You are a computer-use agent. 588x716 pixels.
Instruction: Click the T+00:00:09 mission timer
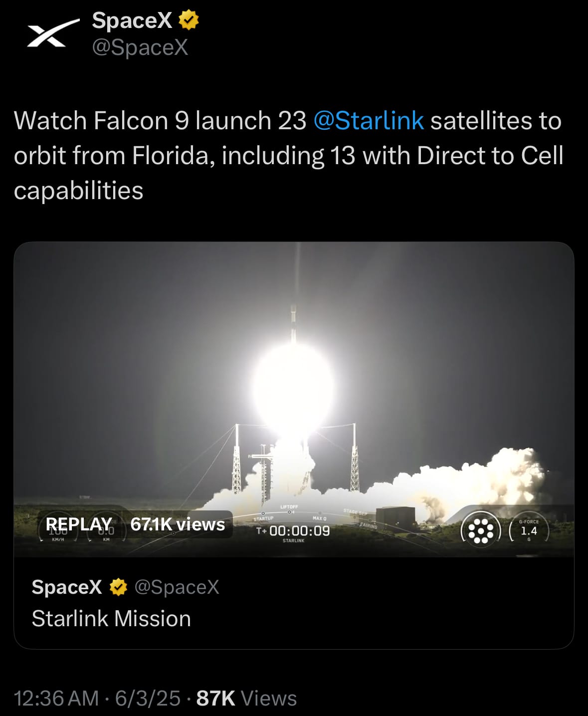click(x=293, y=531)
